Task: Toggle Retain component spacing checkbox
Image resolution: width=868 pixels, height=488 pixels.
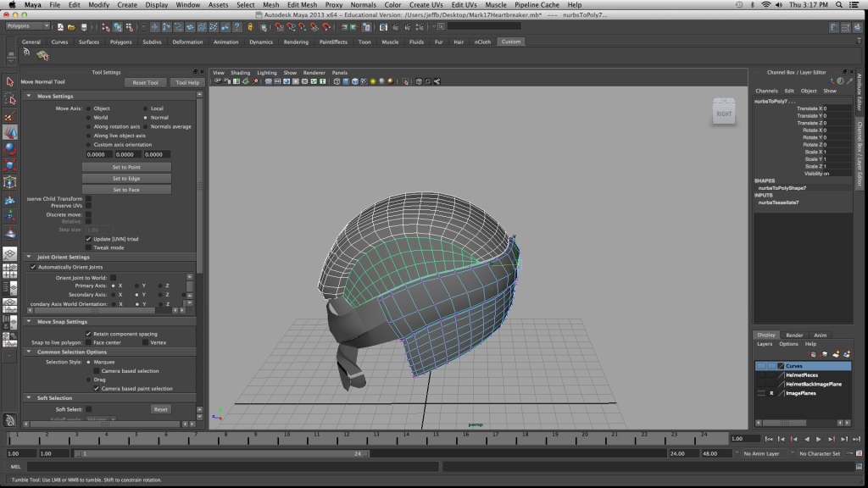Action: point(88,334)
